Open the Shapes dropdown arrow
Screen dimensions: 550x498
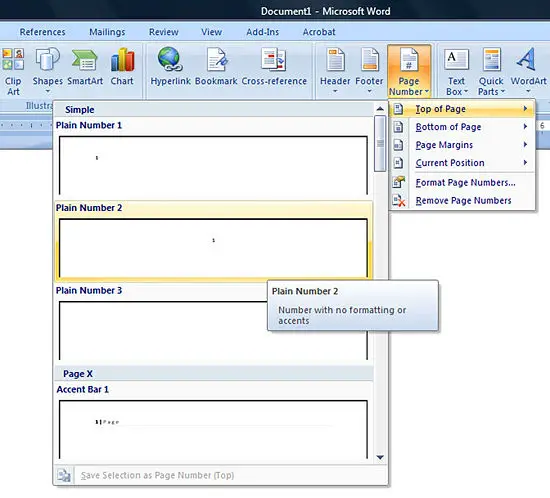(x=47, y=92)
